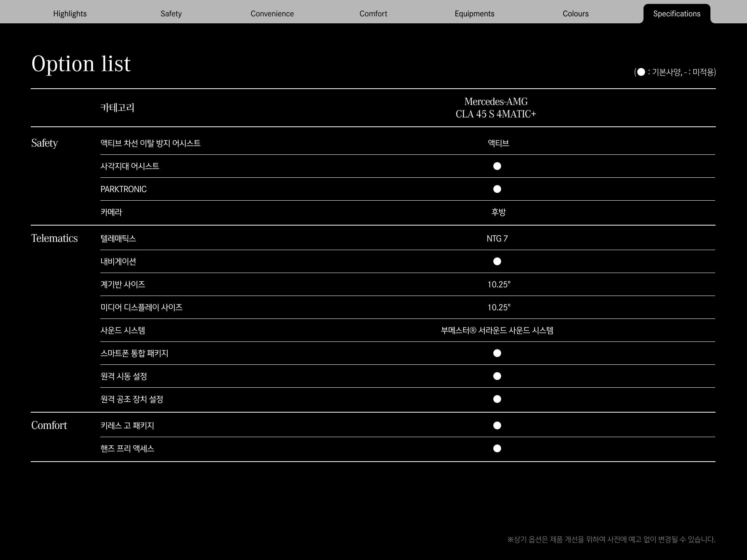Go to the Convenience tab
This screenshot has height=560, width=747.
(x=272, y=14)
